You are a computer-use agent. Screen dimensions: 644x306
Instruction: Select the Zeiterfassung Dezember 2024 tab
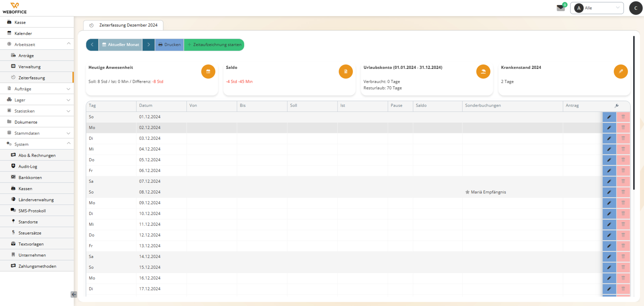(x=123, y=25)
